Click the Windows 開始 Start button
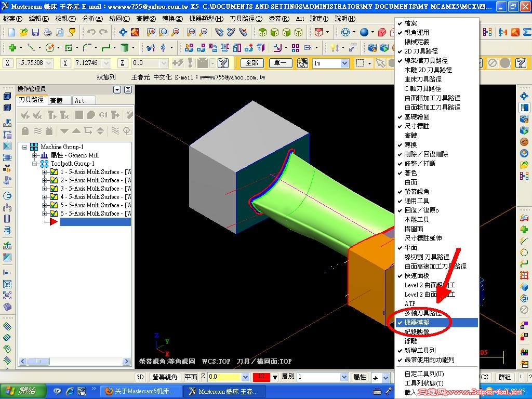Viewport: 532px width, 399px height. click(x=22, y=391)
